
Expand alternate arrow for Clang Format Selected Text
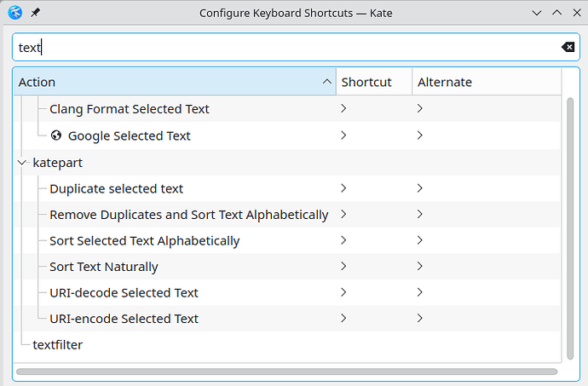point(420,109)
